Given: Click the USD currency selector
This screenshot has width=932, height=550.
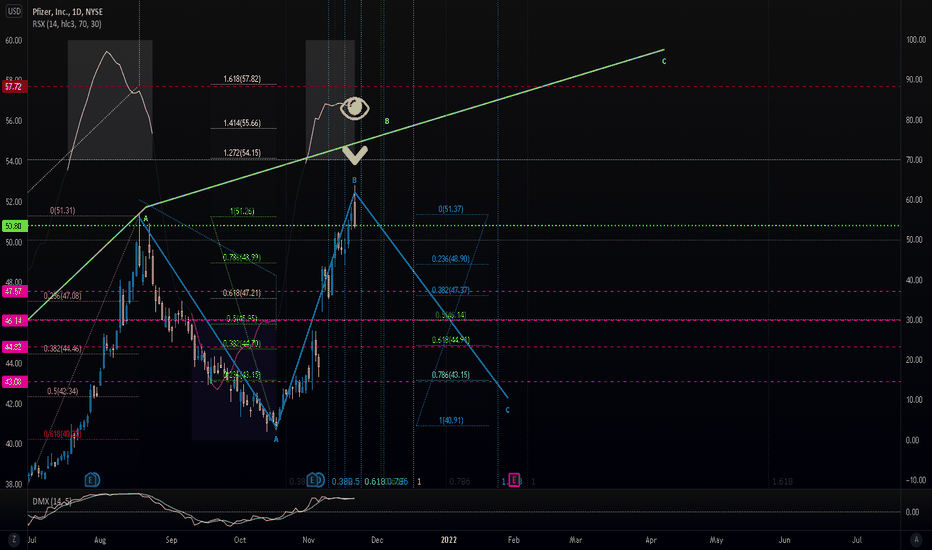Looking at the screenshot, I should pyautogui.click(x=13, y=11).
